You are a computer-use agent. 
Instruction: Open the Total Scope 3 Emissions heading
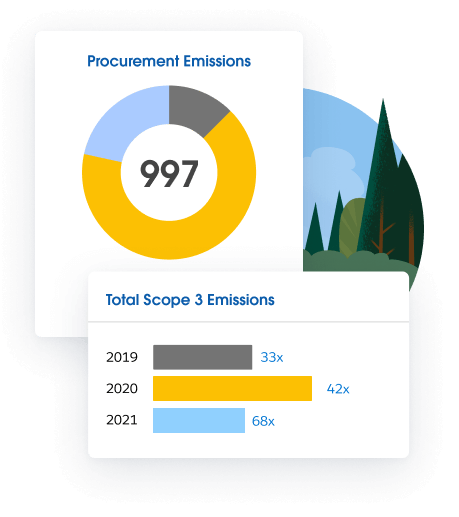pyautogui.click(x=190, y=300)
